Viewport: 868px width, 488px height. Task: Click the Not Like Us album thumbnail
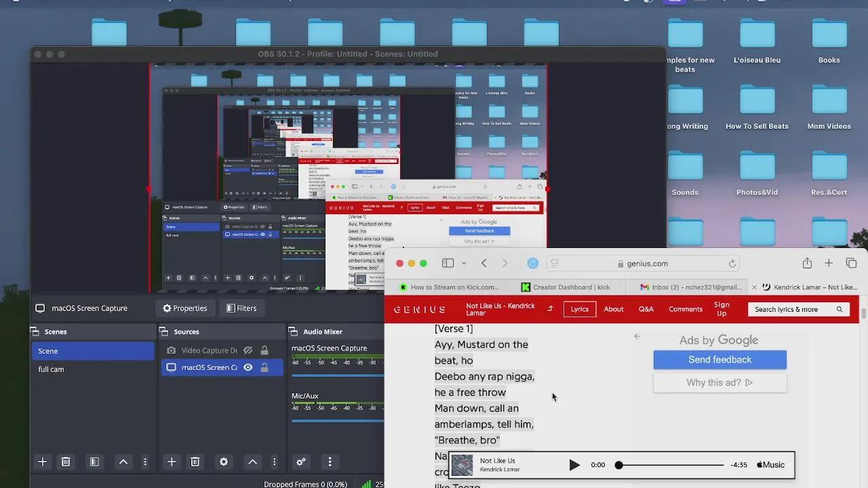click(462, 465)
